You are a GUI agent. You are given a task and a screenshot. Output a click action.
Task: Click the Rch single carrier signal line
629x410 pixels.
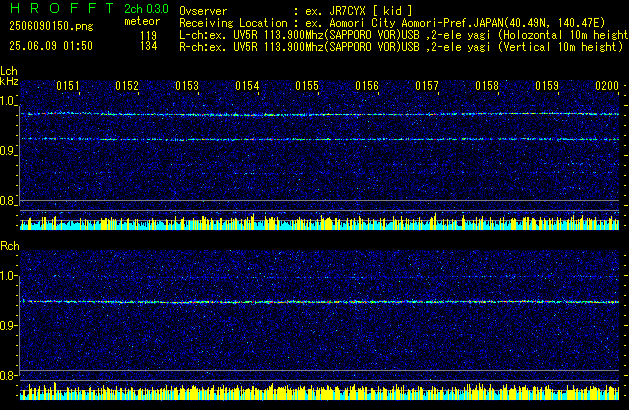[319, 302]
